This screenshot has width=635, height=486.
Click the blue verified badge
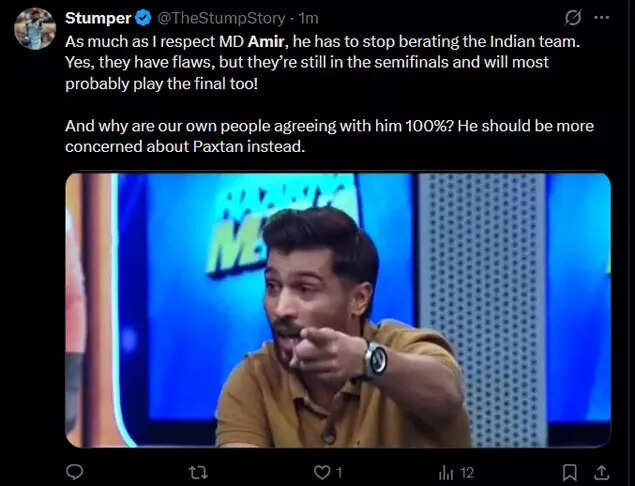pyautogui.click(x=143, y=18)
